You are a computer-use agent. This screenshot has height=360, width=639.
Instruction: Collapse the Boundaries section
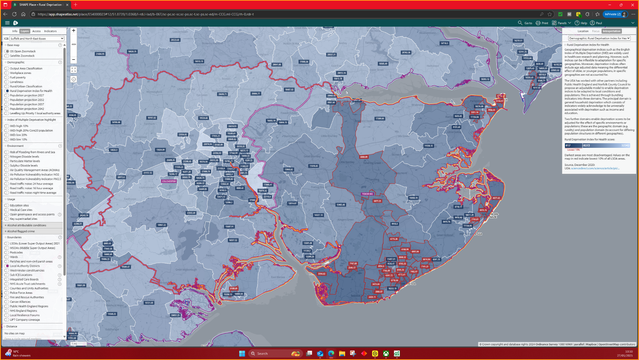(14, 237)
